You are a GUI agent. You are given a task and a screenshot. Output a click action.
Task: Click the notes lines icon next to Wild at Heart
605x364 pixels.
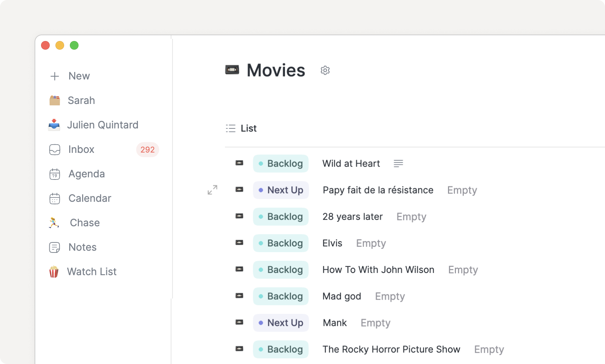(x=398, y=164)
